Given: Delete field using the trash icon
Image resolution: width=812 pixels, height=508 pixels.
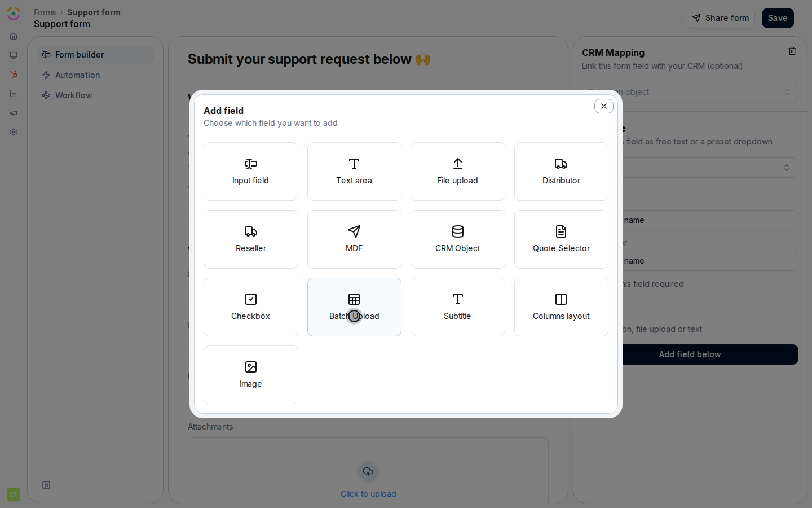Looking at the screenshot, I should coord(792,51).
